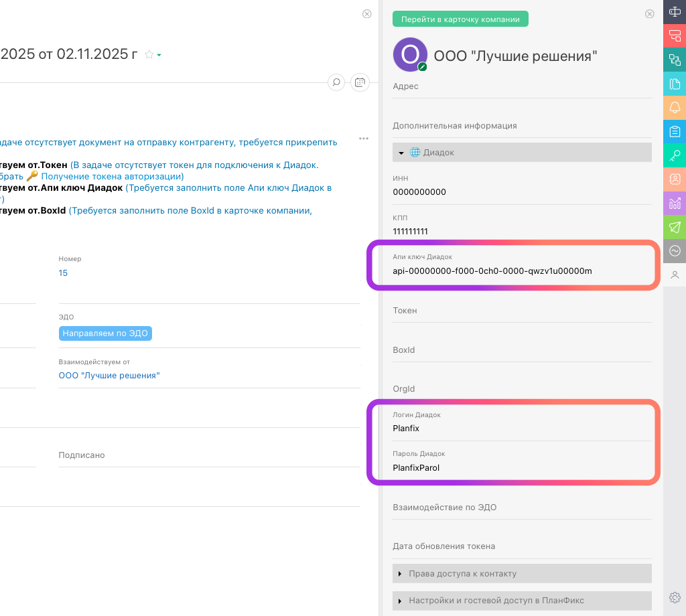This screenshot has height=616, width=686.
Task: Open the settings gear at sidebar bottom
Action: [675, 597]
